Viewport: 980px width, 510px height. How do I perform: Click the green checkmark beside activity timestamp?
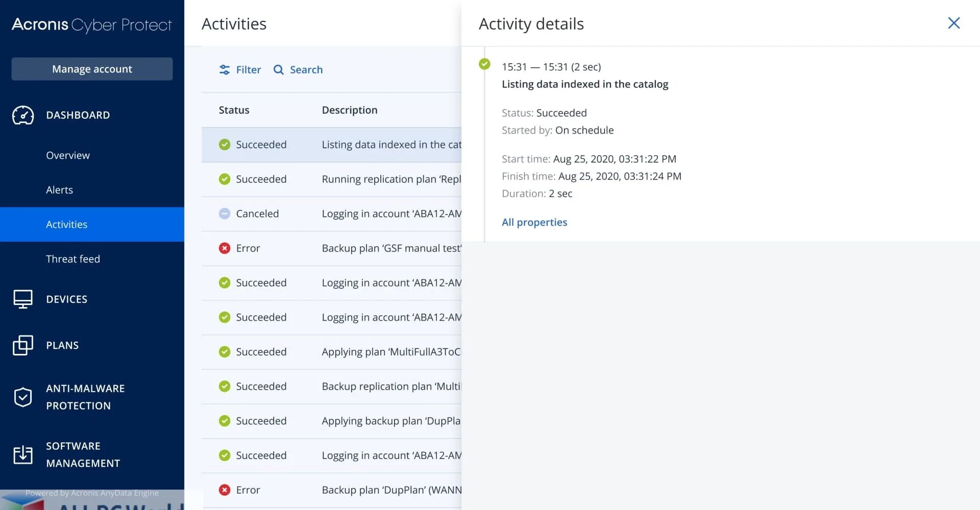[x=484, y=64]
